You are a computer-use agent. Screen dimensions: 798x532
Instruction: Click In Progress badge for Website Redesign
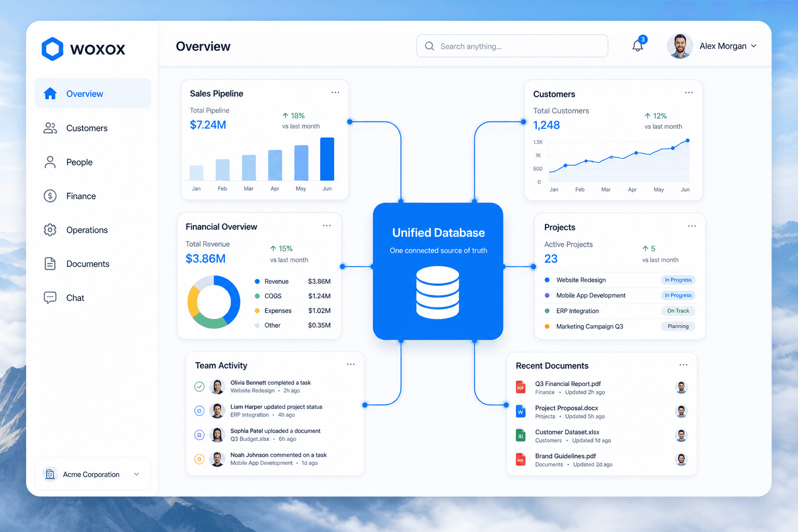(x=678, y=280)
